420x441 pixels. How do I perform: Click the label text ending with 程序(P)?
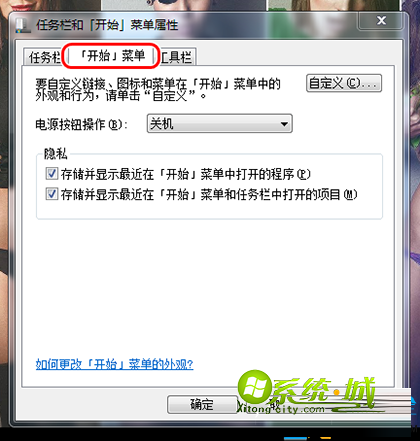[x=186, y=174]
